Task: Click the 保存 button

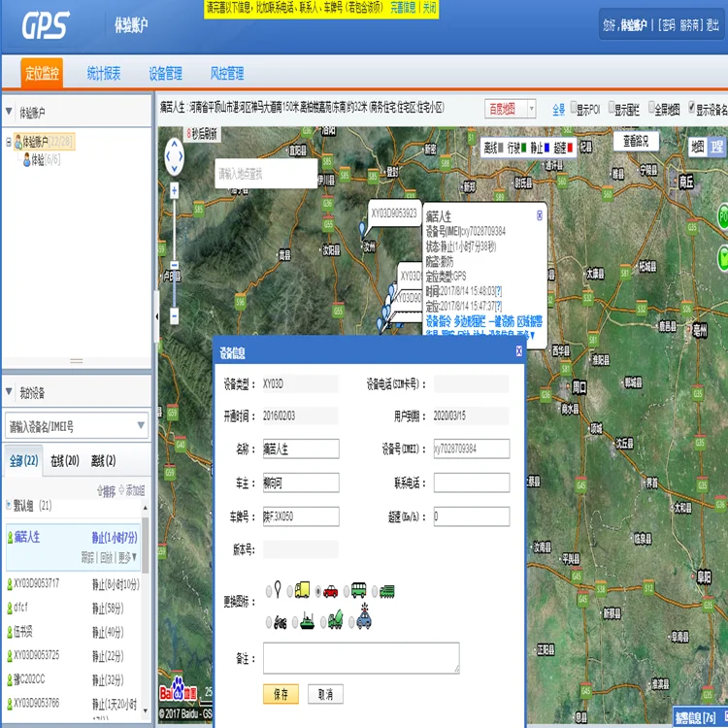Action: point(281,694)
